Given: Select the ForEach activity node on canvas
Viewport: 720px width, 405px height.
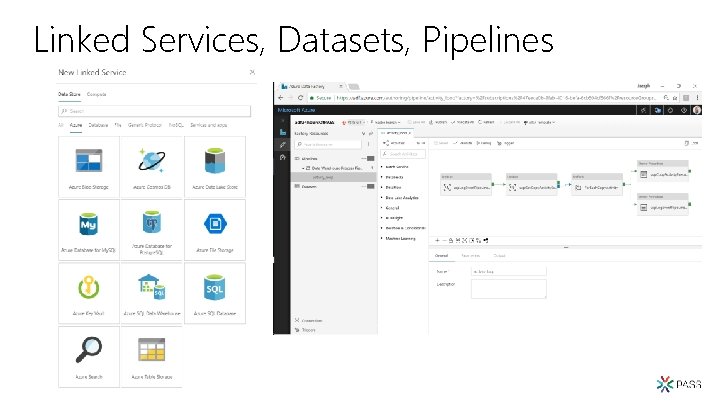Looking at the screenshot, I should click(597, 185).
